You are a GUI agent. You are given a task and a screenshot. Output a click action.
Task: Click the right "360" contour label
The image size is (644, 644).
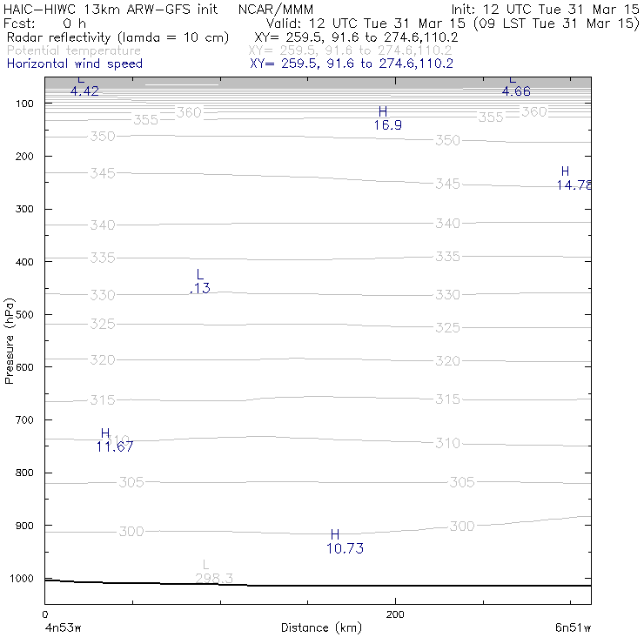click(534, 111)
